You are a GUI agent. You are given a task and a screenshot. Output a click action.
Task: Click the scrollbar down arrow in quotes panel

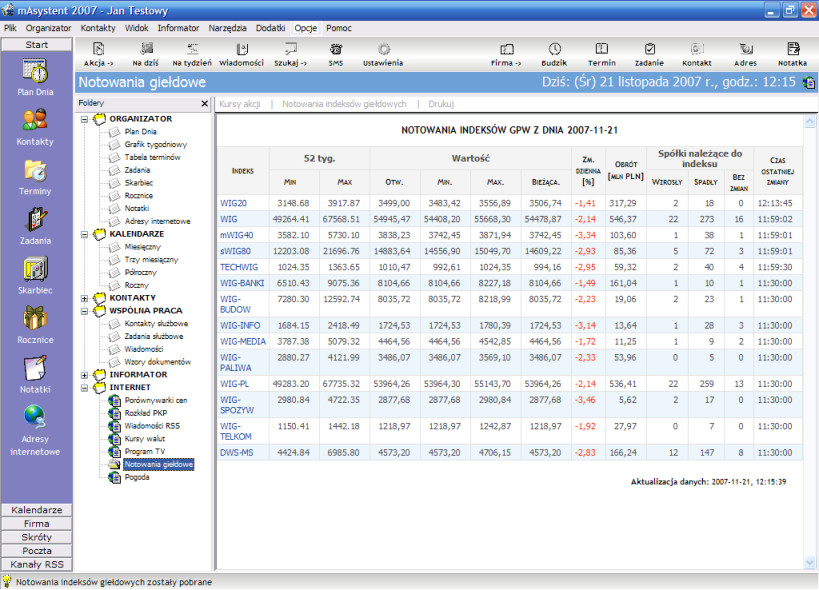click(810, 562)
